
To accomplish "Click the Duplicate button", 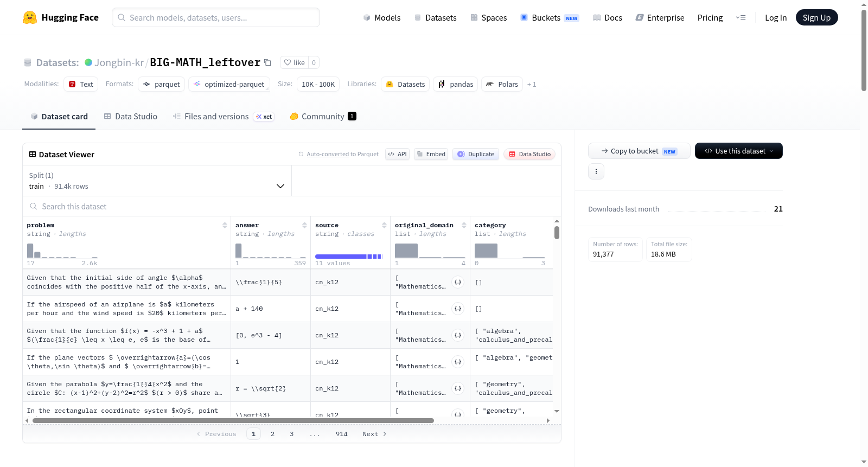I will (476, 154).
